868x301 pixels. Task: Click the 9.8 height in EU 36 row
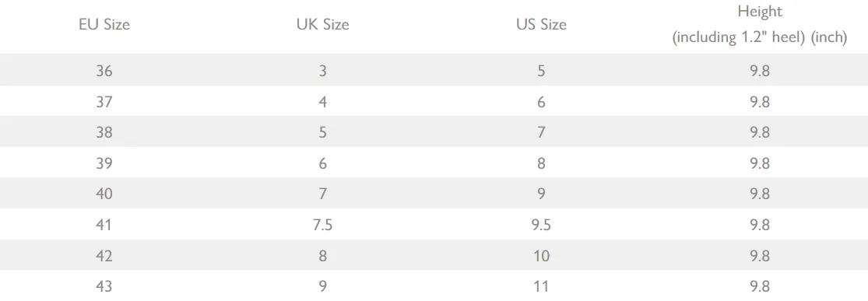pos(760,72)
